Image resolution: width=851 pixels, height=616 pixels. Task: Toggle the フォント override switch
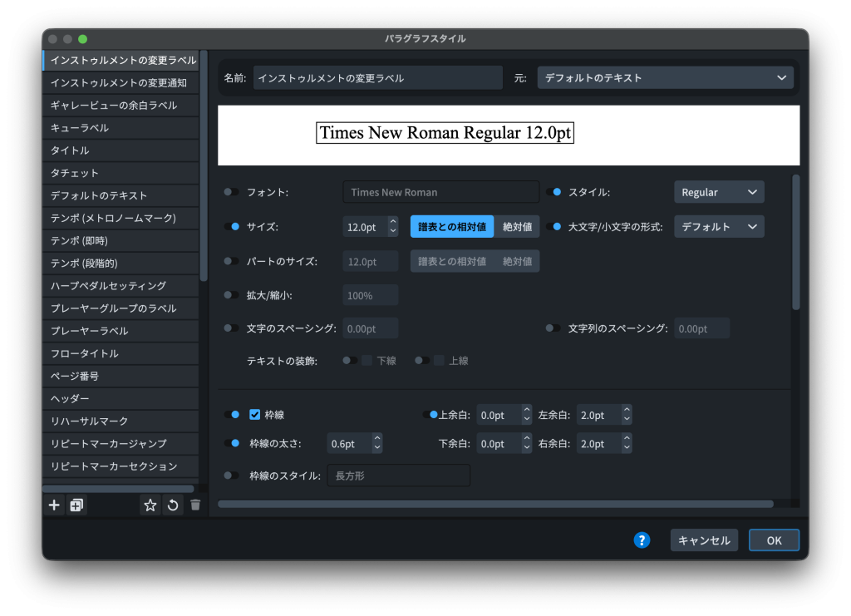click(x=231, y=192)
